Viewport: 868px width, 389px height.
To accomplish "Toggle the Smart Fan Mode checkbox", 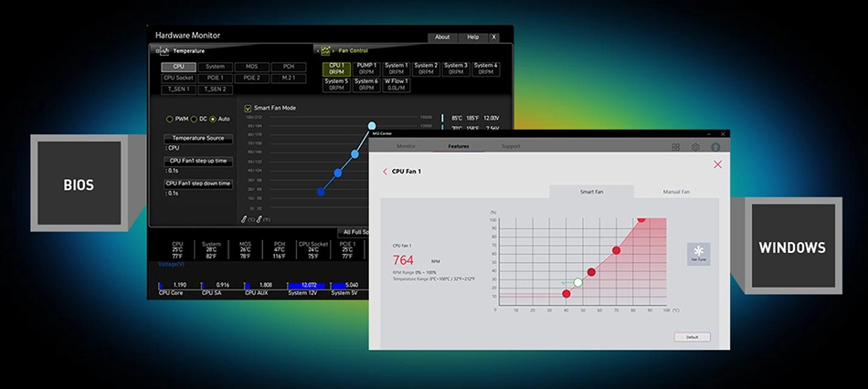I will pos(248,108).
